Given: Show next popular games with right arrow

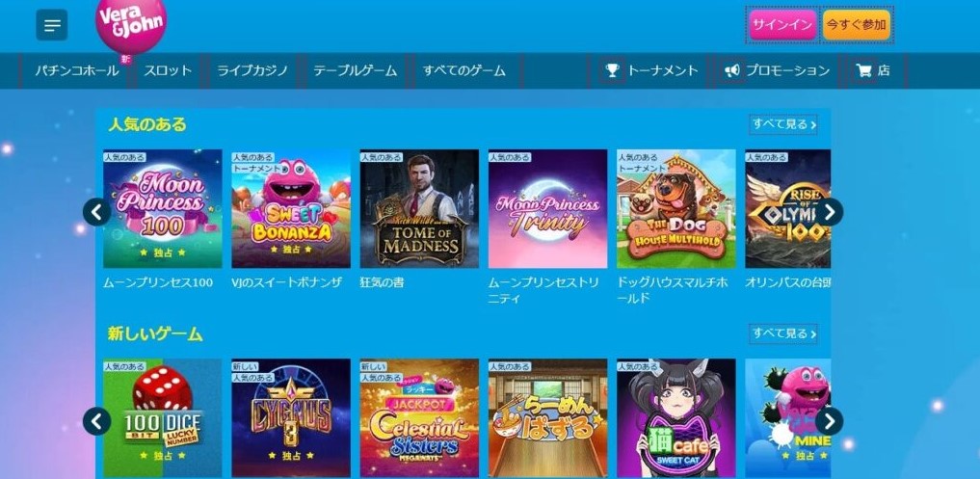Looking at the screenshot, I should click(829, 212).
